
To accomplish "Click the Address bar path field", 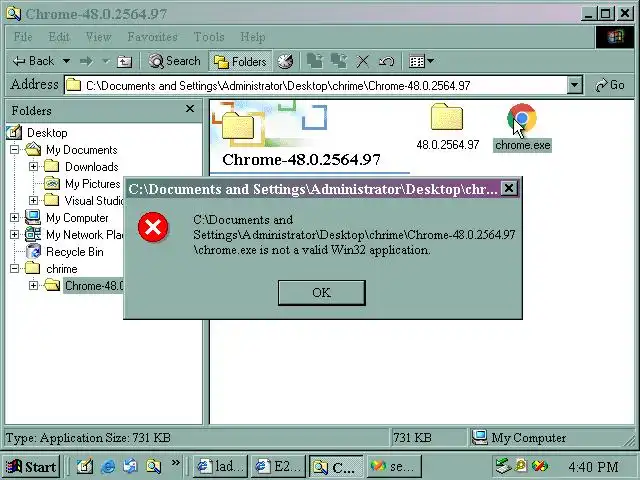I will [x=316, y=85].
